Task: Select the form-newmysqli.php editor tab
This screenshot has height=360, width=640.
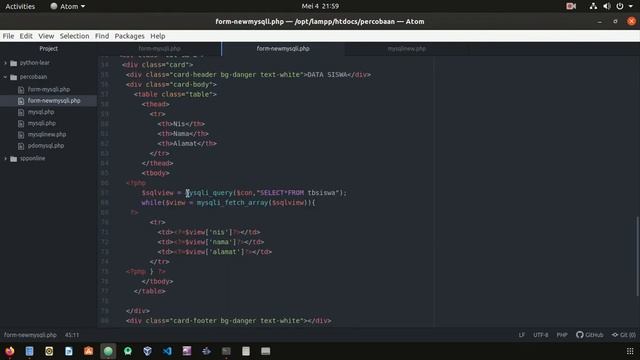Action: click(x=283, y=49)
